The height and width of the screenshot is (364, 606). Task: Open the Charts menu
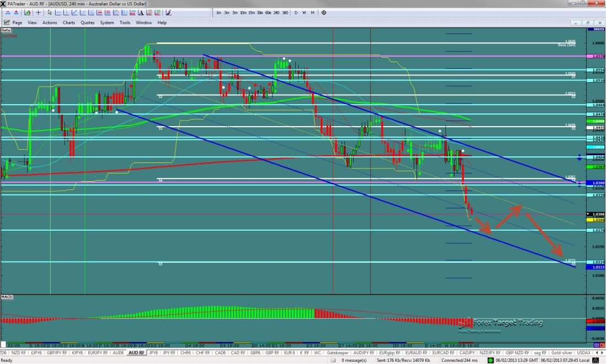coord(69,23)
